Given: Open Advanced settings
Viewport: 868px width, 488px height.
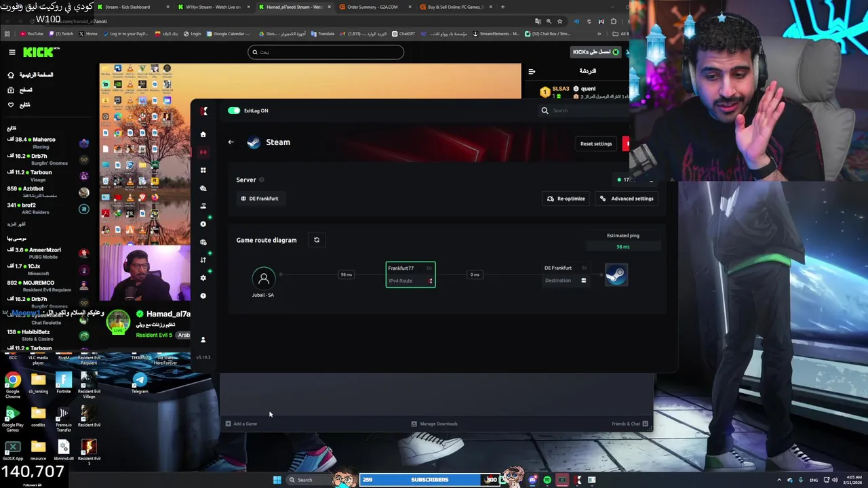Looking at the screenshot, I should pyautogui.click(x=627, y=199).
